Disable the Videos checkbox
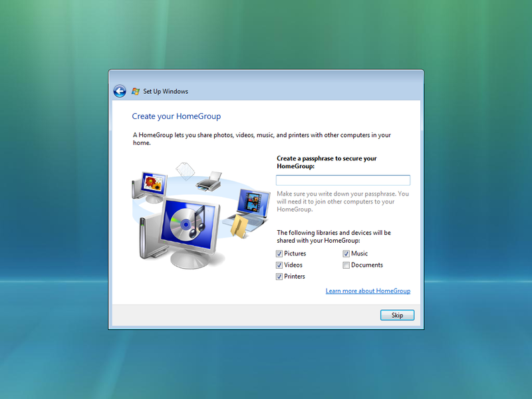The height and width of the screenshot is (399, 532). 279,265
